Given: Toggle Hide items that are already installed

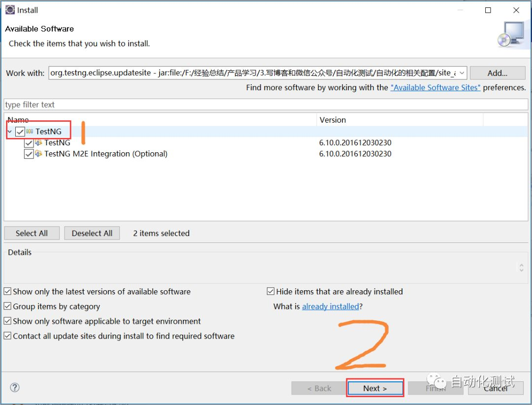Looking at the screenshot, I should pyautogui.click(x=270, y=291).
